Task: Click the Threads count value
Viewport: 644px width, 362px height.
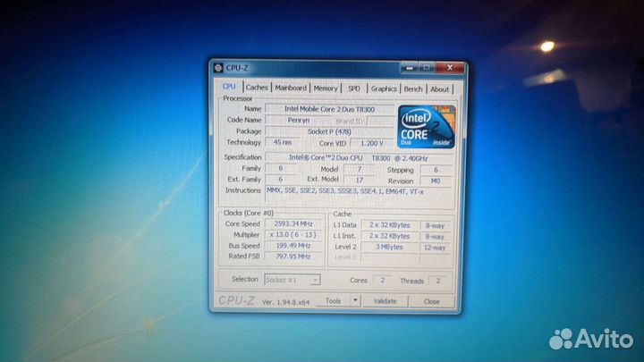Action: tap(438, 281)
